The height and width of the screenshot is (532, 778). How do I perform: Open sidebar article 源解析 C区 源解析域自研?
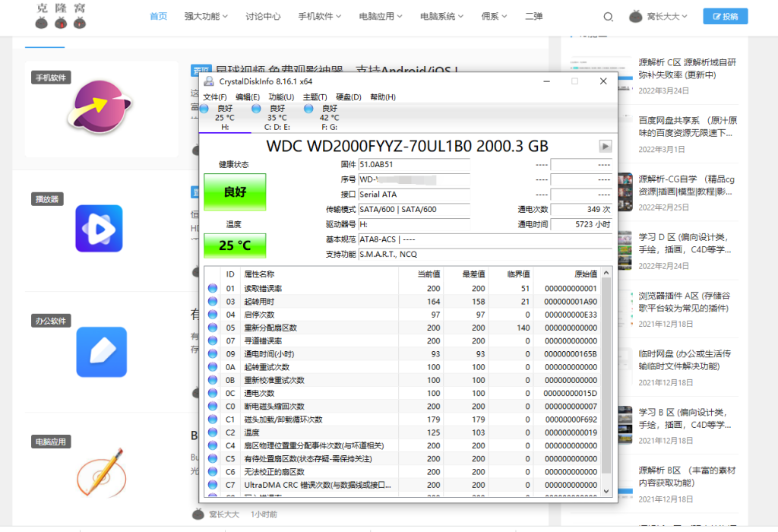point(687,68)
